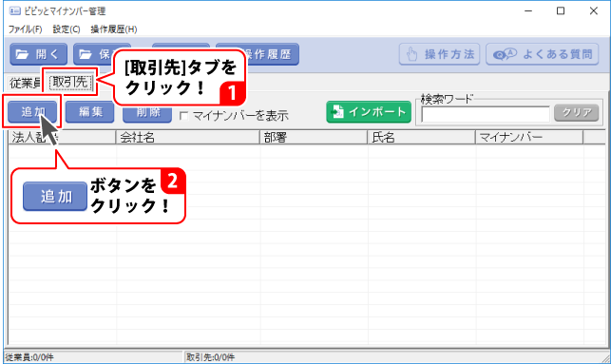Click the 編集 button
This screenshot has width=611, height=364.
click(90, 112)
